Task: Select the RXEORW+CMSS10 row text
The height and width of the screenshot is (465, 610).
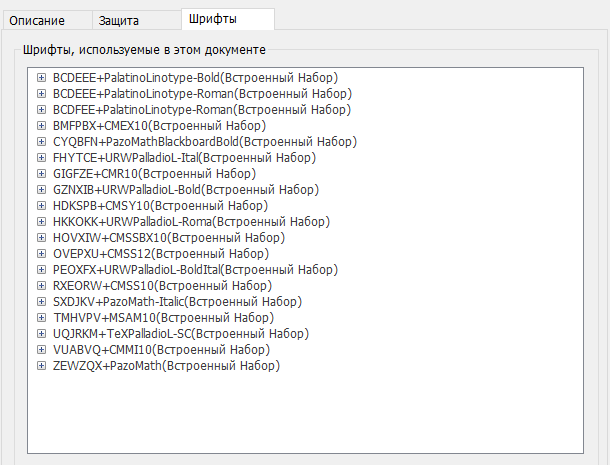Action: pyautogui.click(x=163, y=286)
